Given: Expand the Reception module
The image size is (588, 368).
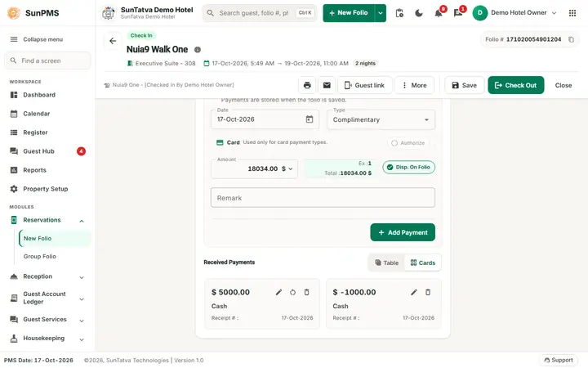Looking at the screenshot, I should [x=82, y=277].
